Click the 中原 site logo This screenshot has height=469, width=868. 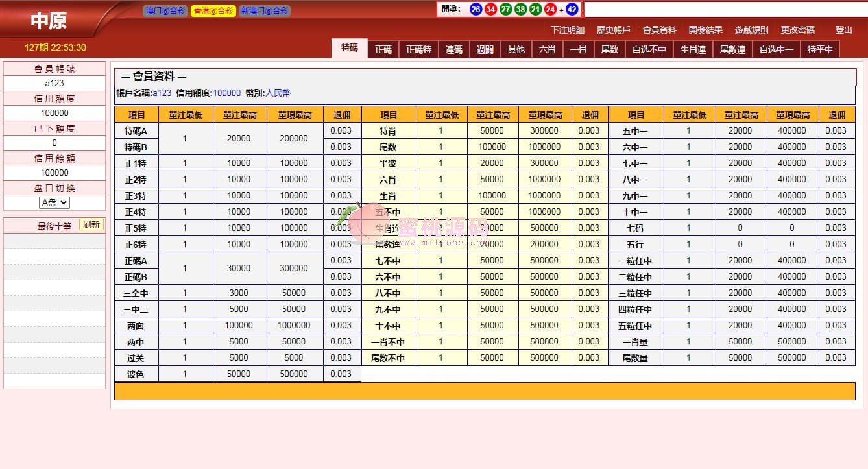click(x=49, y=21)
